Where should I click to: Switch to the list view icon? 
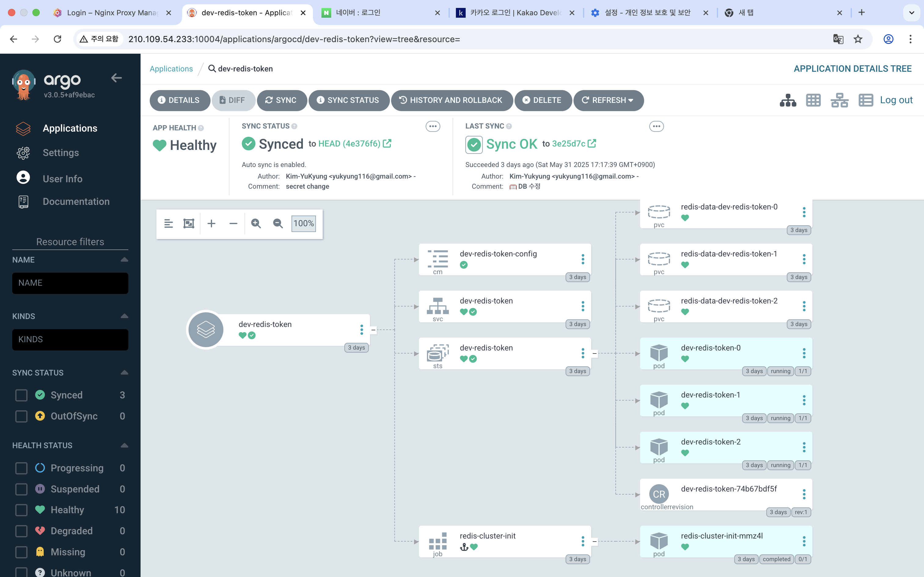[x=865, y=100]
